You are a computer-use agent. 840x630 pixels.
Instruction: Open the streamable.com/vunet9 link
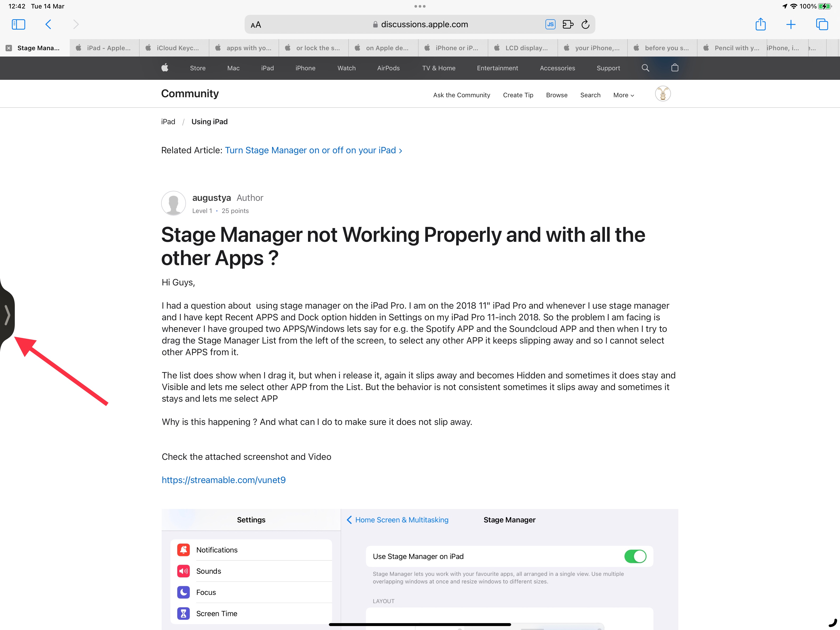[x=224, y=480]
